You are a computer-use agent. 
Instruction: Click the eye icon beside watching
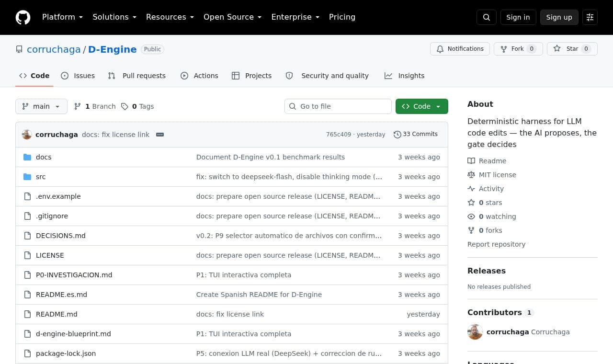click(x=471, y=216)
